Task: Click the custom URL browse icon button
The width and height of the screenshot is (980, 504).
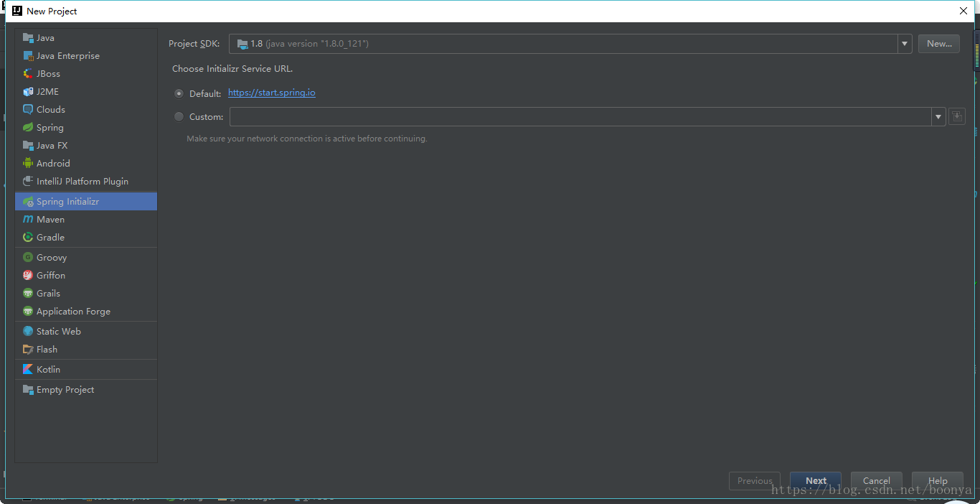Action: (956, 116)
